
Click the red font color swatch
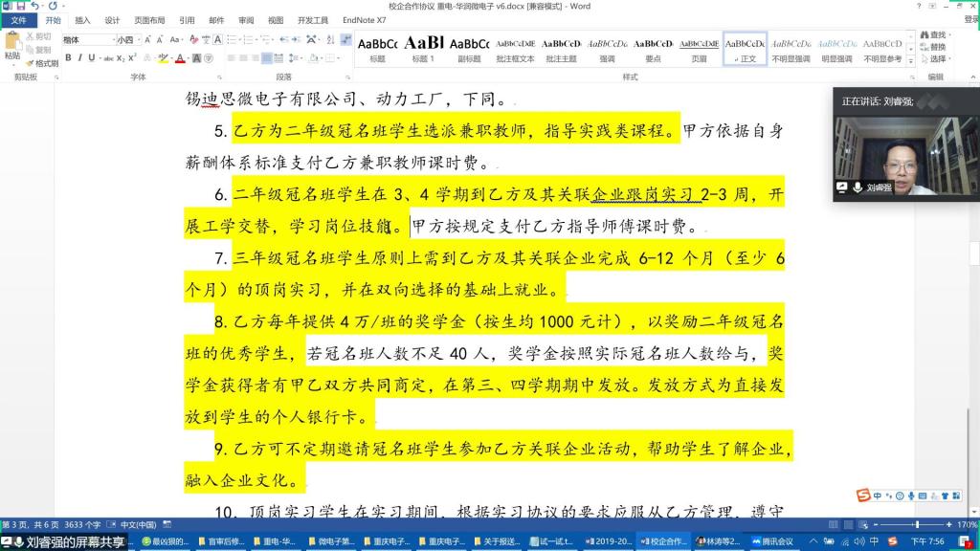click(182, 58)
